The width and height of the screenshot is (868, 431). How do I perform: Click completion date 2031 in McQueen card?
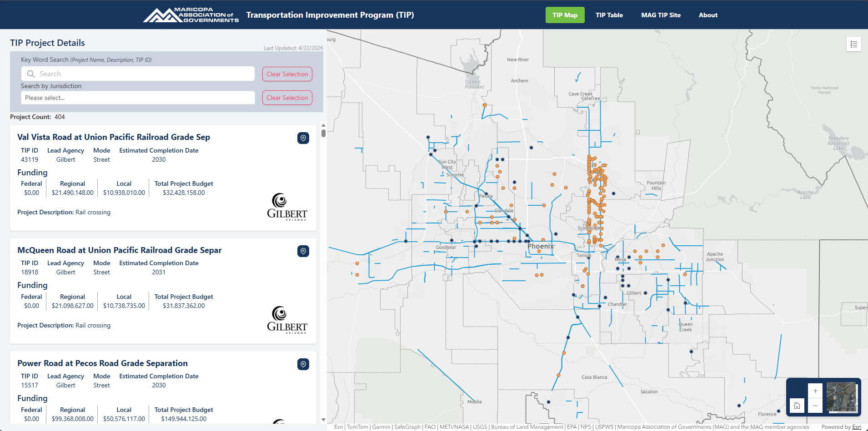click(x=159, y=272)
